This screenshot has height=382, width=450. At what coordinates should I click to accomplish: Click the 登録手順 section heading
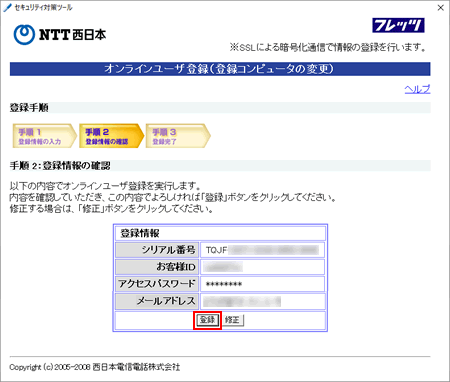[x=29, y=108]
